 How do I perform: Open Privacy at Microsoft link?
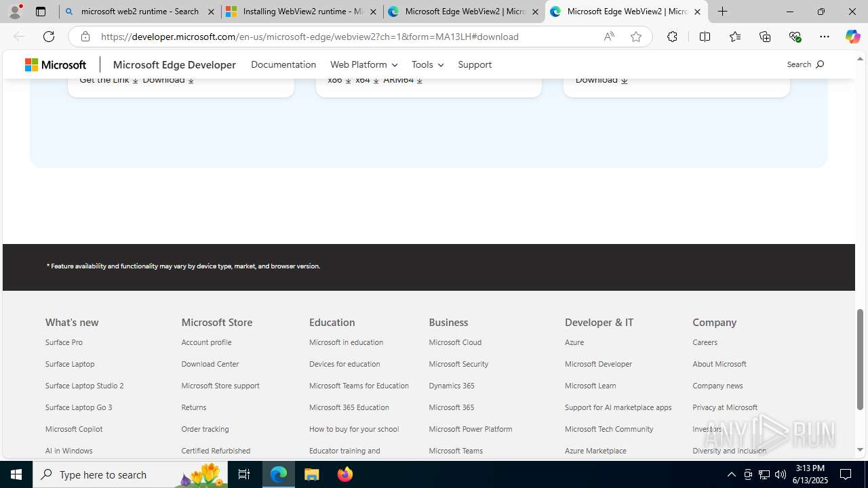point(725,407)
